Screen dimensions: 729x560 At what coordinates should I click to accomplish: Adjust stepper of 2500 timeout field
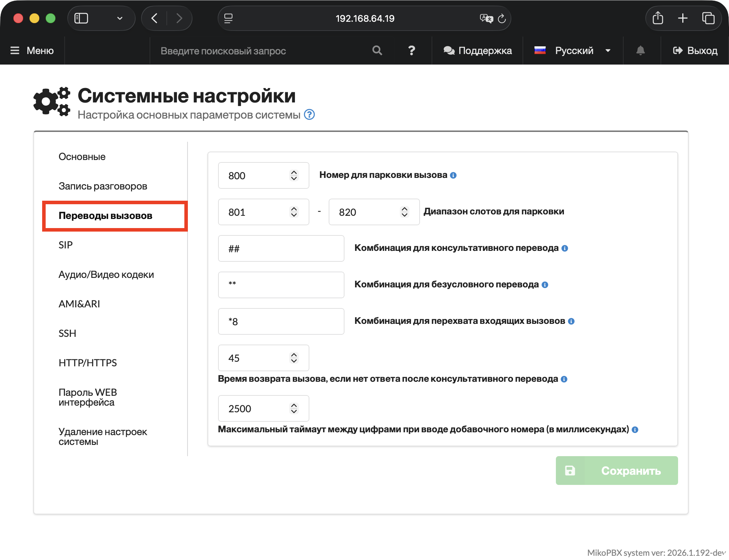click(x=294, y=408)
